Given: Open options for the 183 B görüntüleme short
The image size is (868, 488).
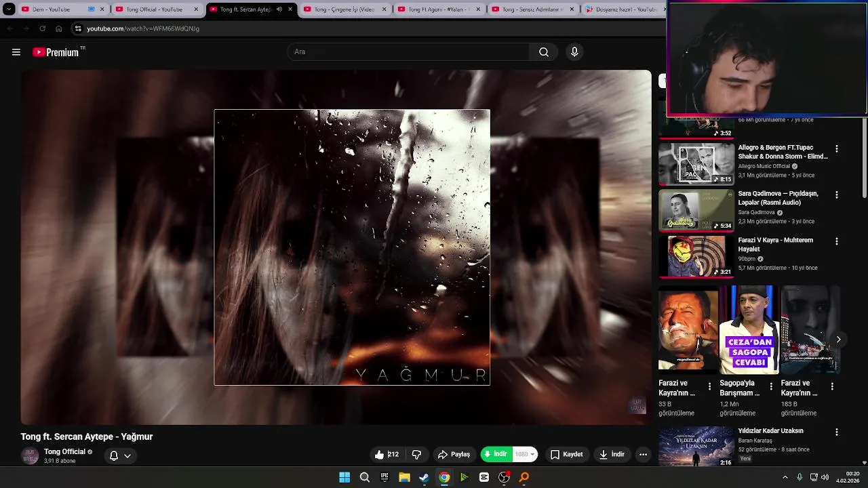Looking at the screenshot, I should [x=832, y=386].
